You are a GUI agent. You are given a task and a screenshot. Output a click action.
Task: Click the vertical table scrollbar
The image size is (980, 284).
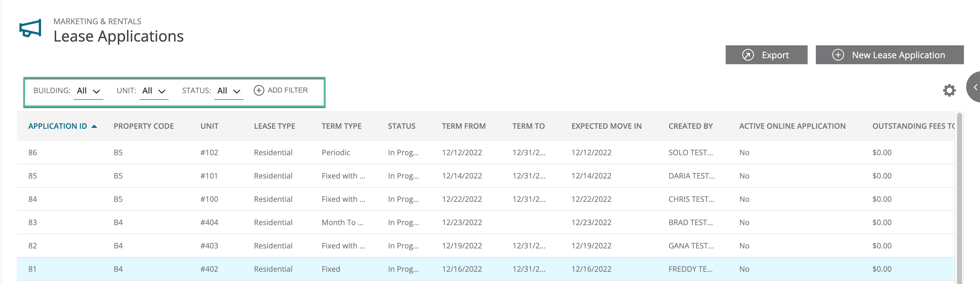[x=959, y=198]
